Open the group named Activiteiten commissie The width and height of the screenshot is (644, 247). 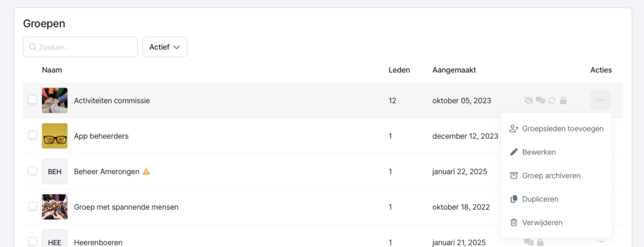112,101
